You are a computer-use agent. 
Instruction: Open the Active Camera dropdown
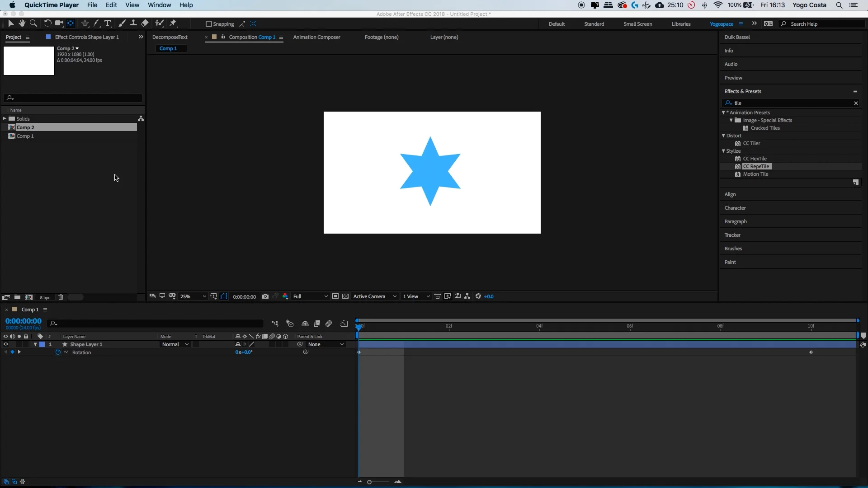(375, 296)
